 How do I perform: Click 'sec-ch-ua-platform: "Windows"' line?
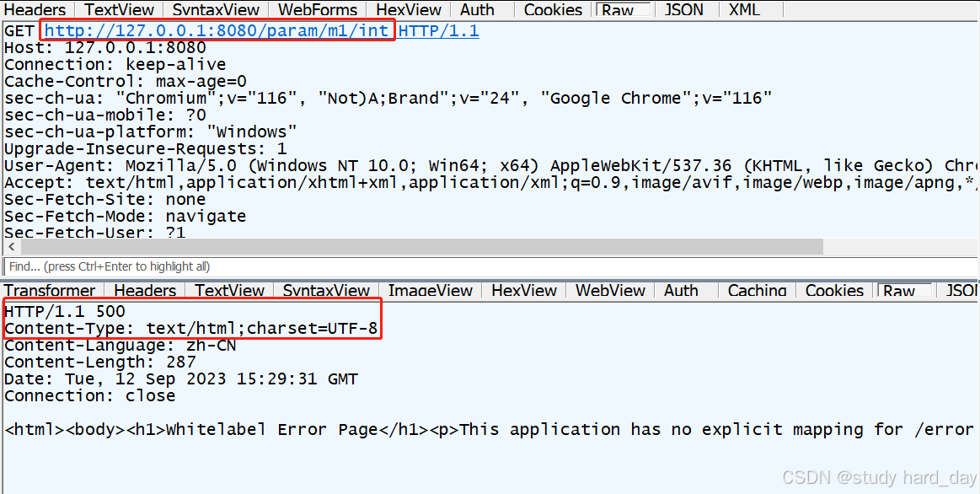[151, 132]
